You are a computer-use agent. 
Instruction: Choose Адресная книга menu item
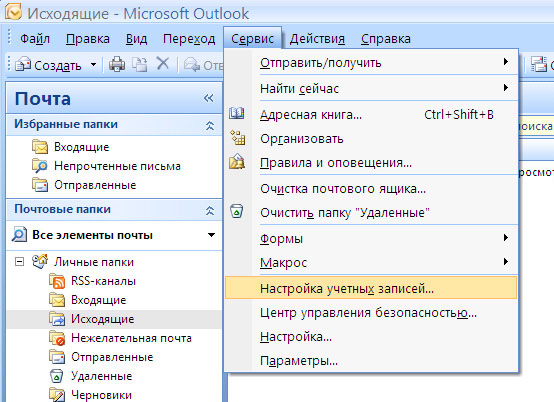pos(371,114)
